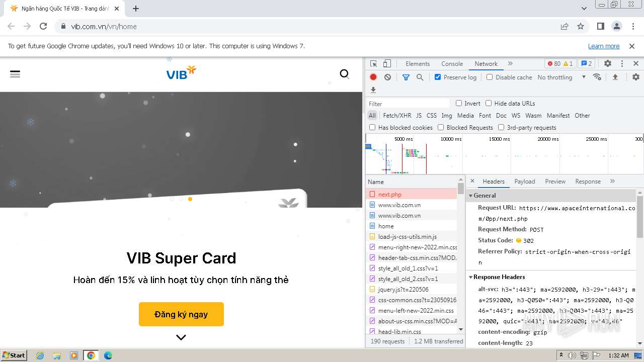Check the Invert filter box

pos(459,103)
